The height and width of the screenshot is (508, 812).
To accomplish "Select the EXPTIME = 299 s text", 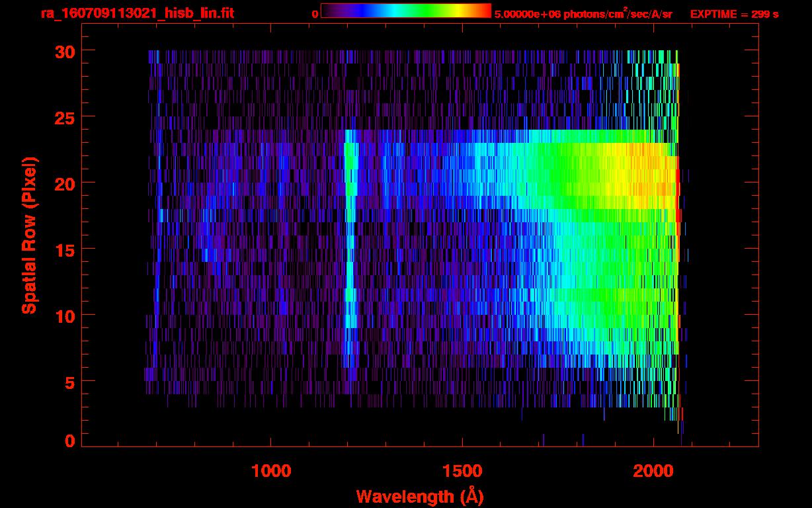I will (734, 14).
